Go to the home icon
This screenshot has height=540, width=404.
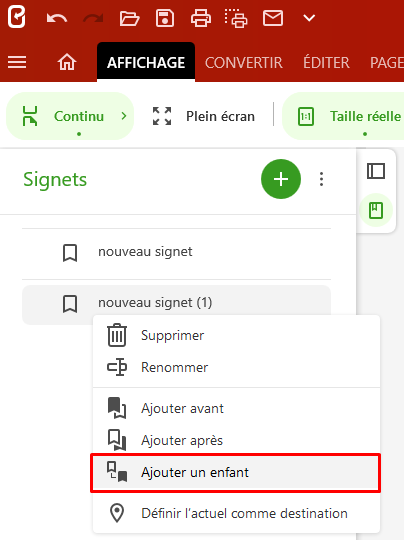67,62
